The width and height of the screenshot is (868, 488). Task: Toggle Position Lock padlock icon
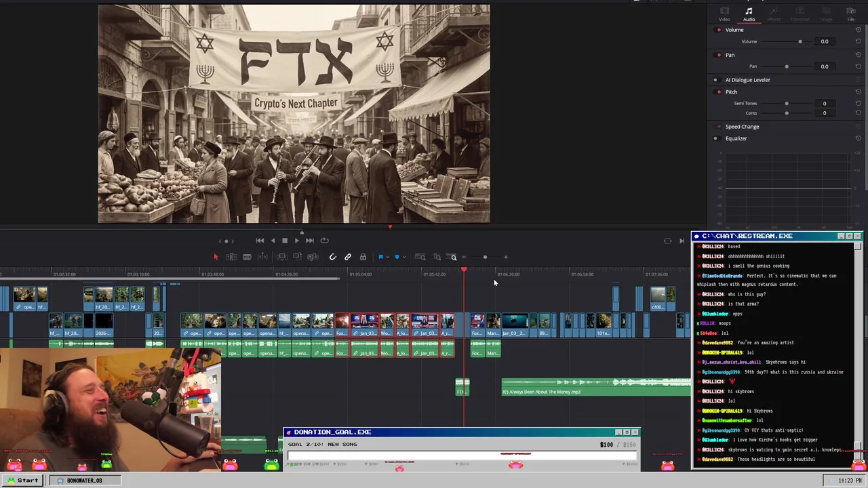coord(363,257)
